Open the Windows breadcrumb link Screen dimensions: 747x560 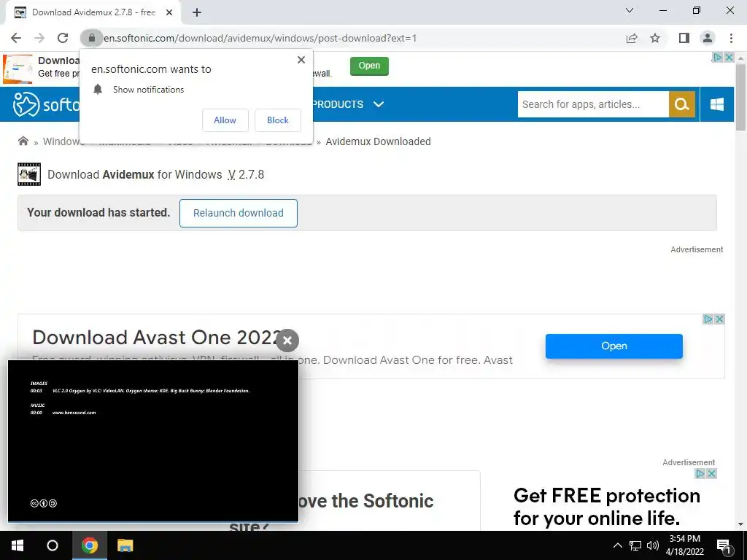pyautogui.click(x=61, y=141)
